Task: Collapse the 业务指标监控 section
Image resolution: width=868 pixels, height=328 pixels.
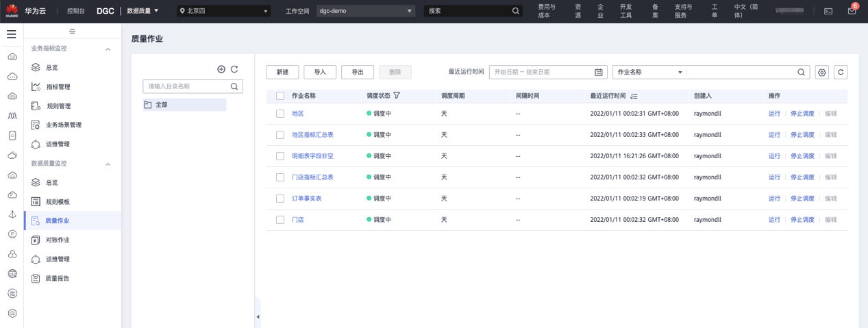Action: coord(108,49)
